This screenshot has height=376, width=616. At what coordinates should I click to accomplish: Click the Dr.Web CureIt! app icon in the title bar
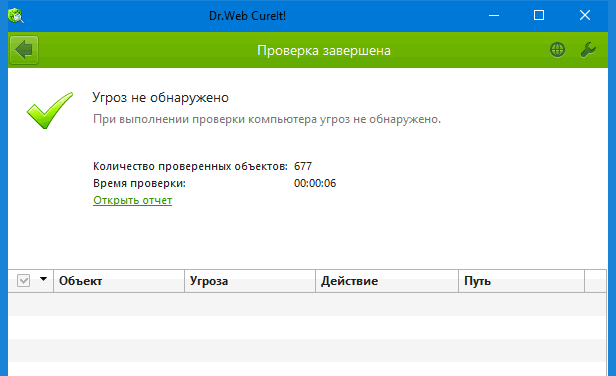click(16, 16)
